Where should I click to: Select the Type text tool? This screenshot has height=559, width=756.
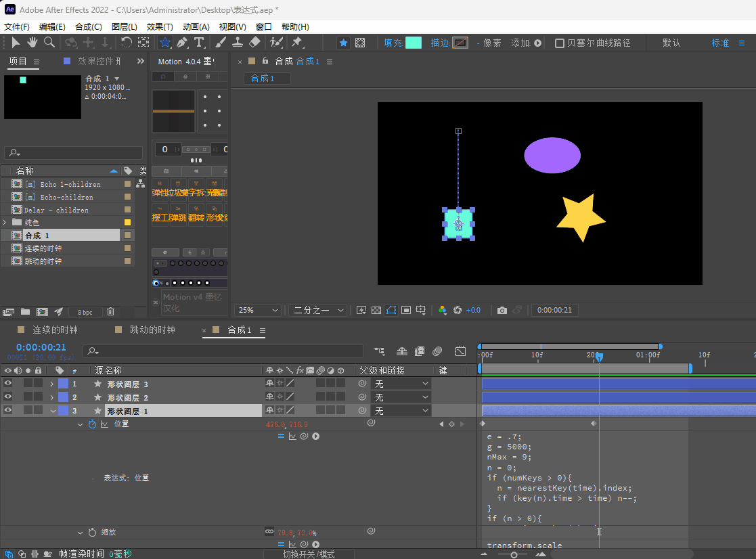[199, 43]
